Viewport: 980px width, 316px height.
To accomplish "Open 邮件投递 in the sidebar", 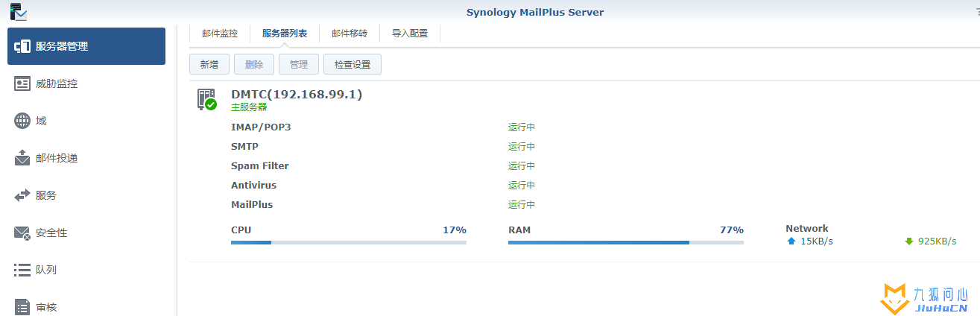I will click(x=86, y=158).
